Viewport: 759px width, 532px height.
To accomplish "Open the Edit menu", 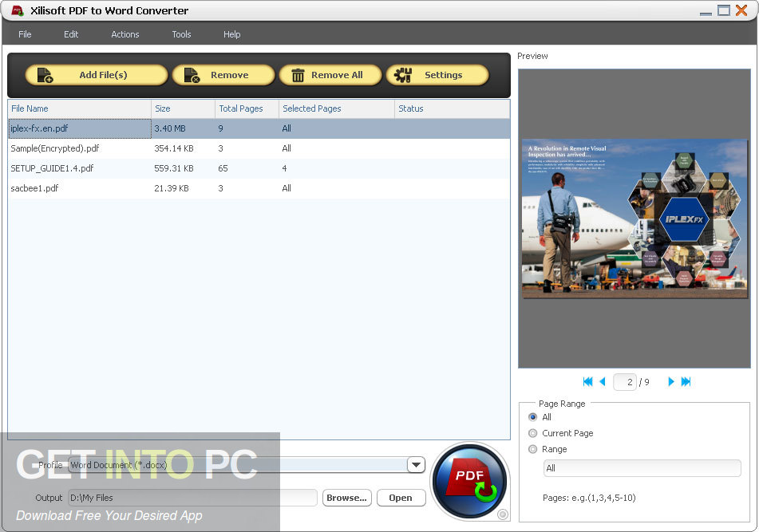I will click(x=71, y=34).
